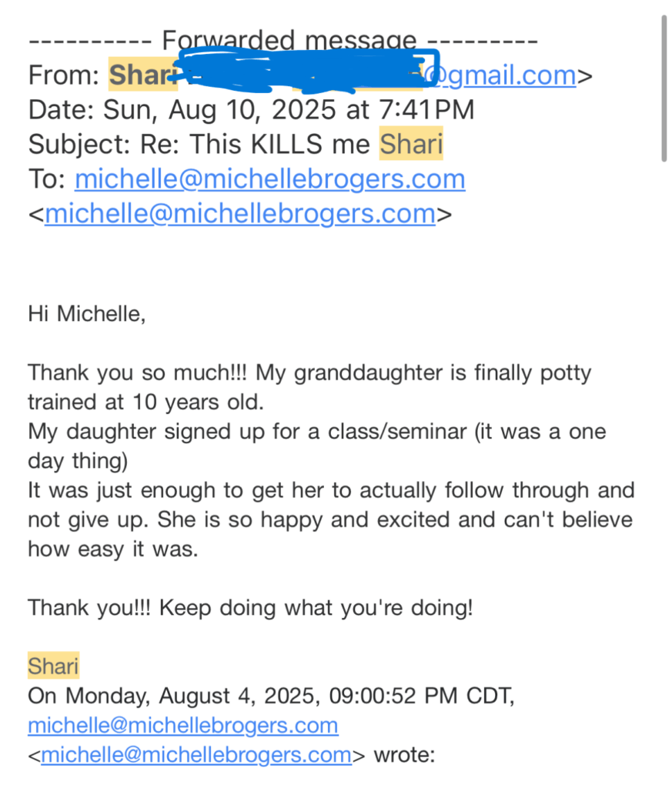Open the email link right after "To:"
Screen dimensions: 672x788
[x=269, y=179]
